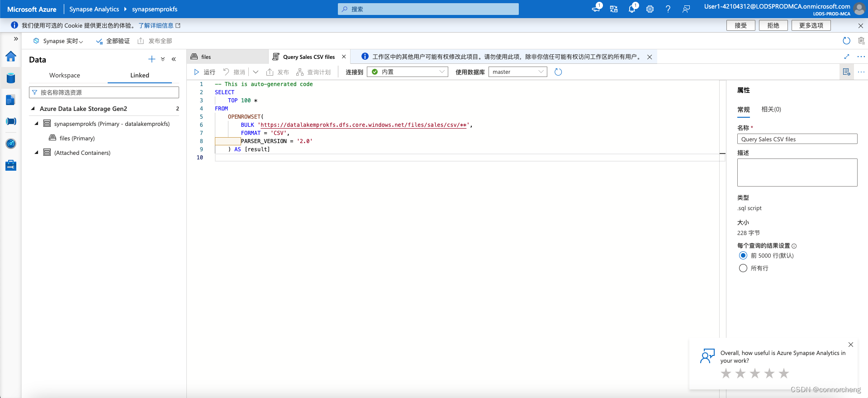
Task: Reject optional cookies
Action: (x=773, y=25)
